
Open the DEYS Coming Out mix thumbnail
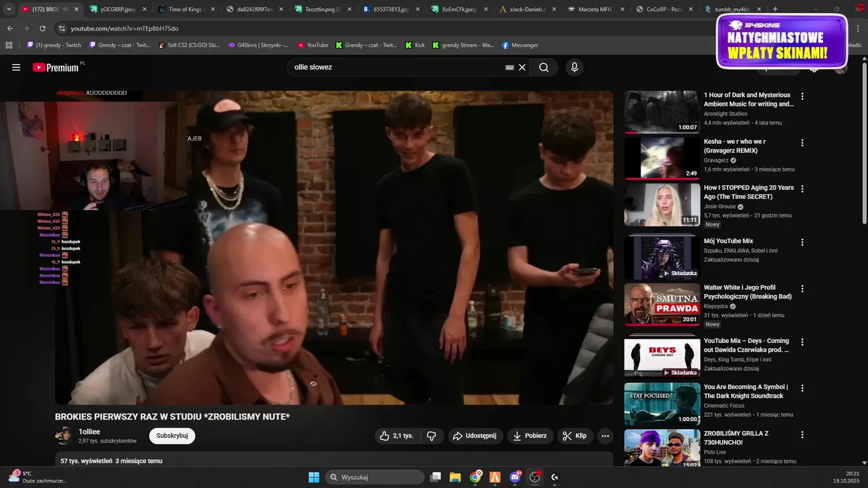(662, 357)
